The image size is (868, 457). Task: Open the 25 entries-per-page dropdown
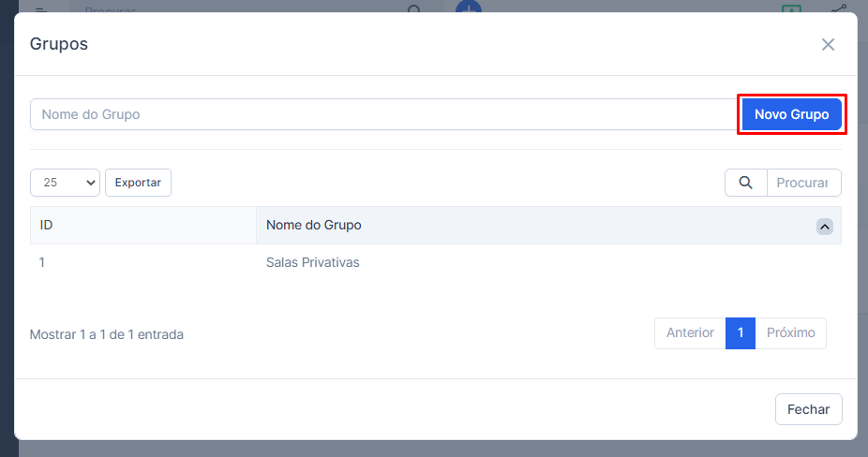tap(65, 183)
